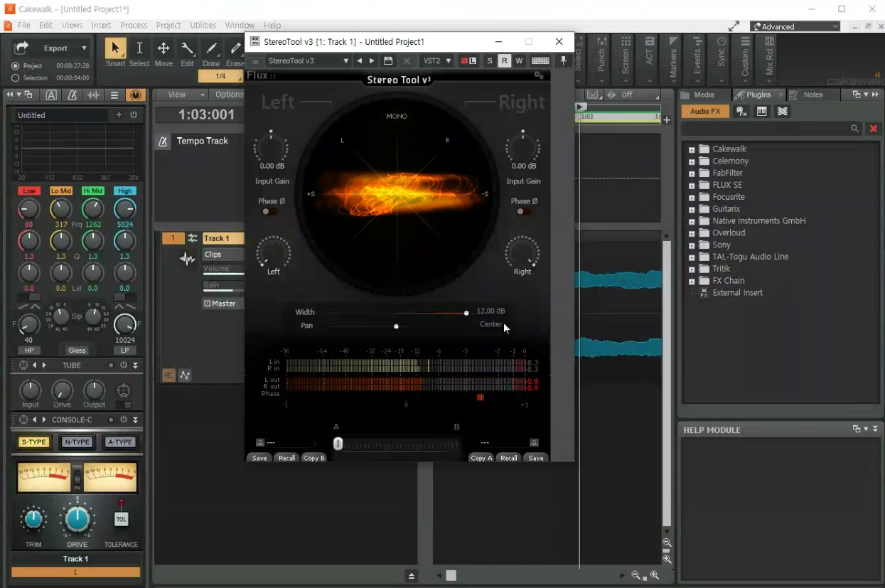Toggle the TOL tolerance button

pos(121,520)
